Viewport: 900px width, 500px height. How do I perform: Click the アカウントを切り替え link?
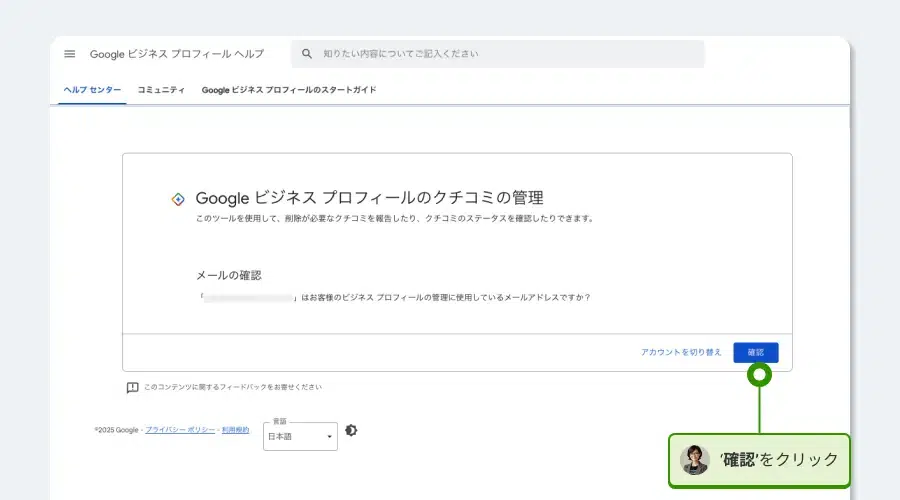pos(681,352)
